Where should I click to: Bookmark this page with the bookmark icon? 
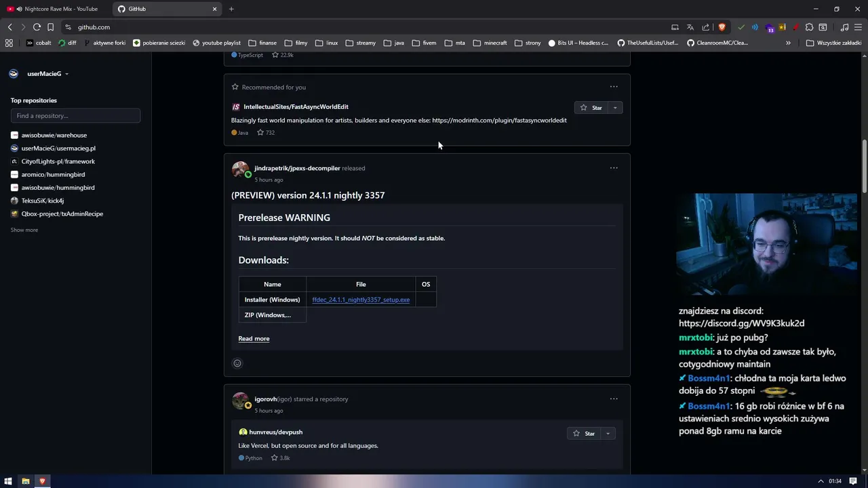pos(50,27)
